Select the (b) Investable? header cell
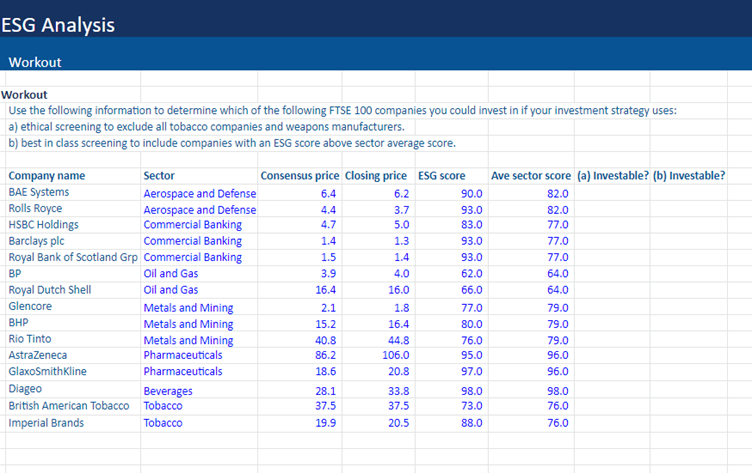 [x=688, y=176]
